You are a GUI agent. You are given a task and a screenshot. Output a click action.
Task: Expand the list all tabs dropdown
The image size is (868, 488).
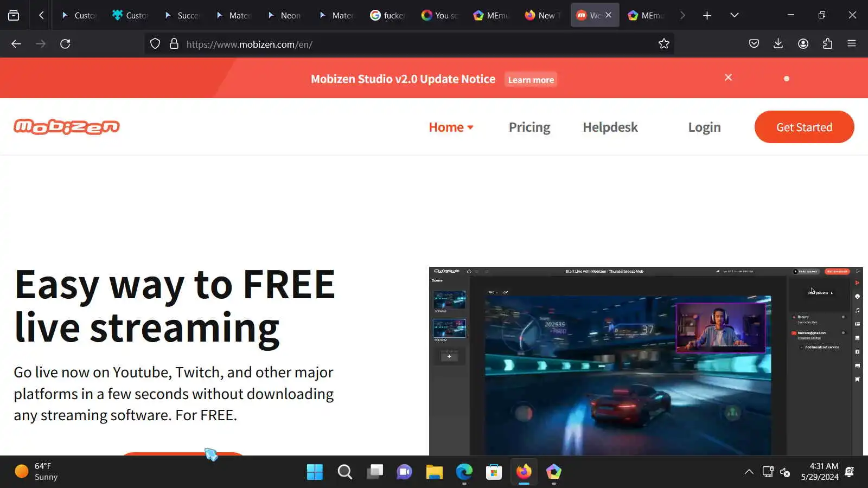click(735, 15)
